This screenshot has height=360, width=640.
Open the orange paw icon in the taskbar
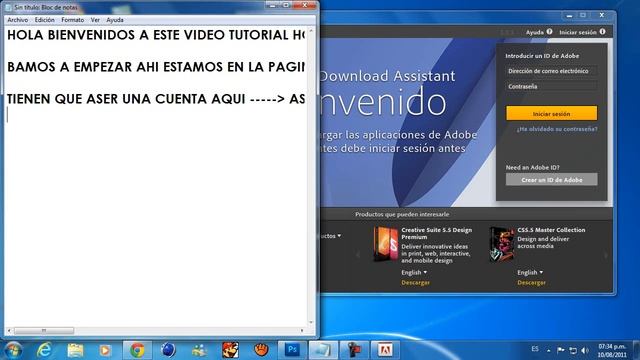point(261,350)
